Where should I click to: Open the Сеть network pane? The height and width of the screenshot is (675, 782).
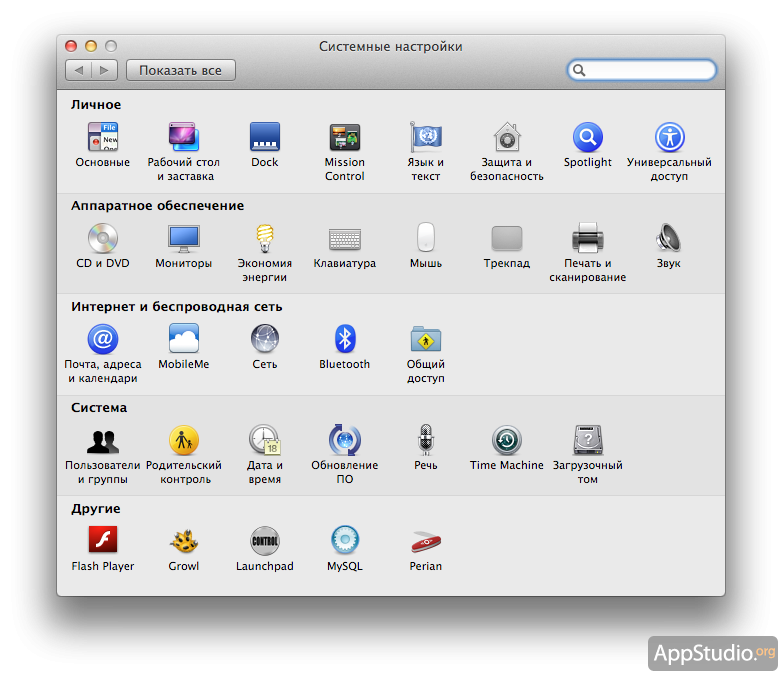[265, 340]
